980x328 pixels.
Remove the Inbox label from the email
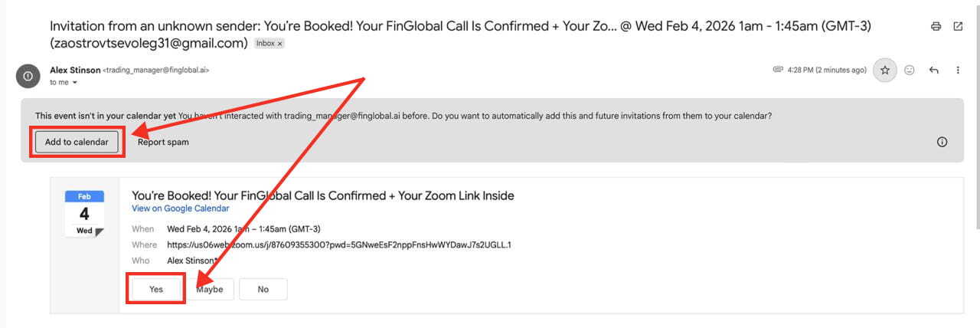(280, 44)
